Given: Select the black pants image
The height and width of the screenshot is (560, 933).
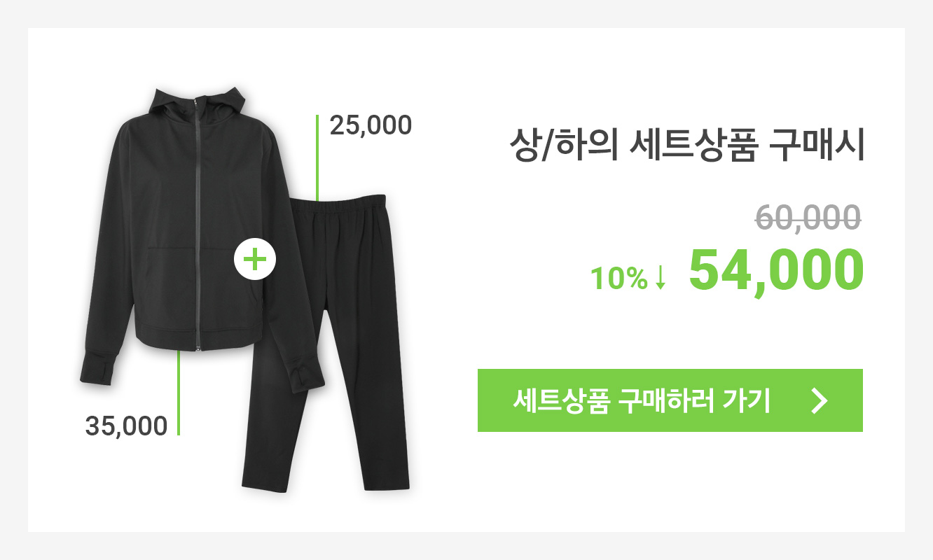Looking at the screenshot, I should 329,343.
